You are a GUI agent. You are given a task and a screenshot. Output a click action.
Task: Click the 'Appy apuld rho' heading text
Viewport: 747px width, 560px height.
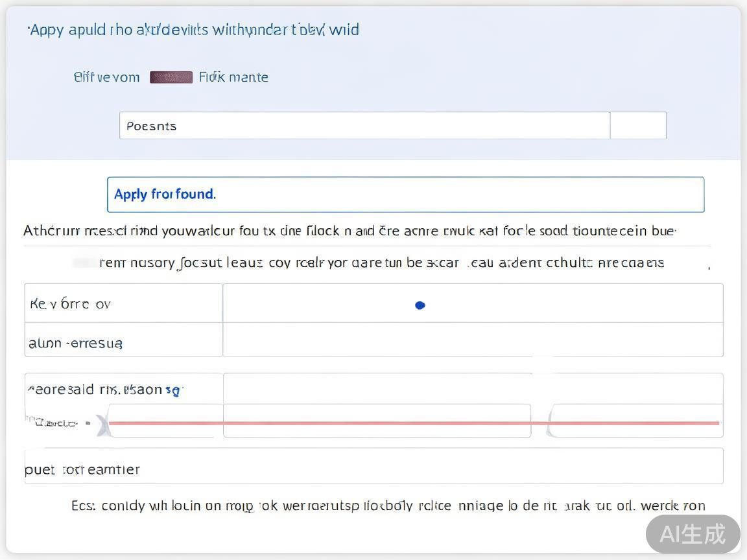tap(193, 30)
